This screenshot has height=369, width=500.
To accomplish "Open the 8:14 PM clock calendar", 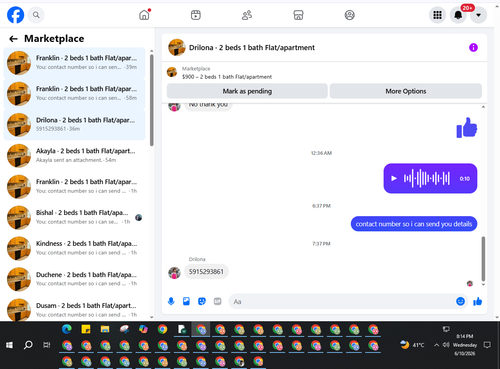I will click(x=465, y=345).
